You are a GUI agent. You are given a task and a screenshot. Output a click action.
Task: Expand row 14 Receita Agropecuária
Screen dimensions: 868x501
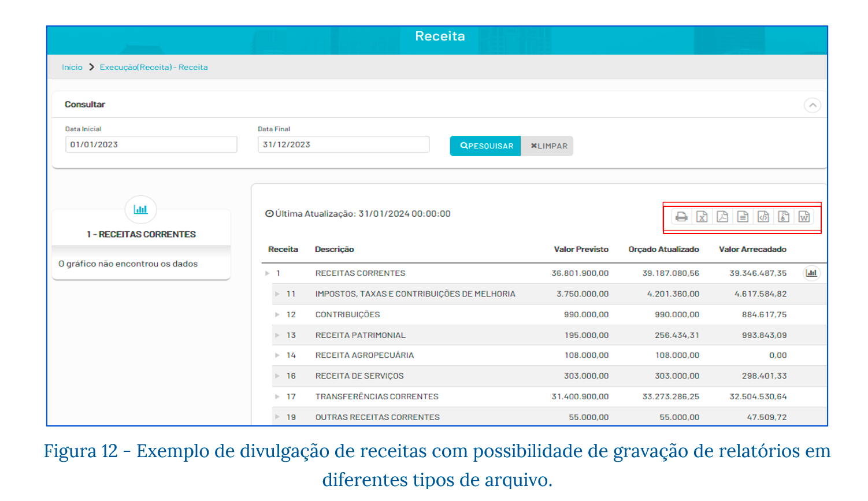coord(277,355)
